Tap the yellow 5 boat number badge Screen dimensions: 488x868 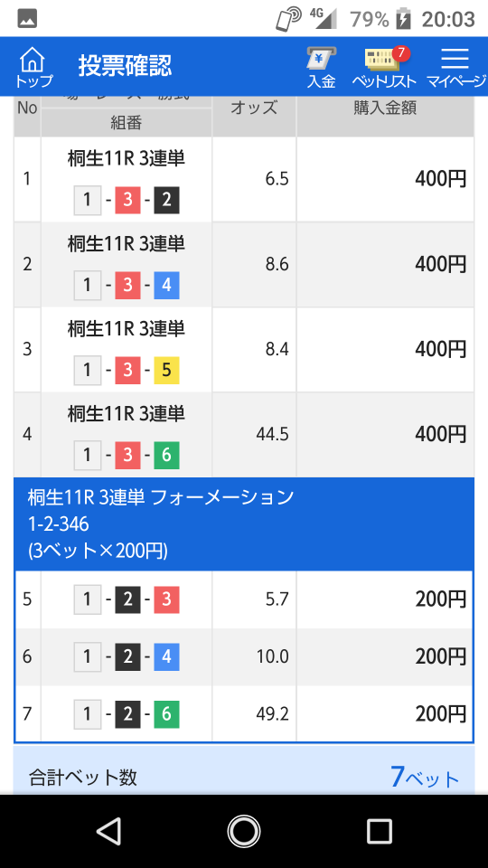[x=166, y=371]
